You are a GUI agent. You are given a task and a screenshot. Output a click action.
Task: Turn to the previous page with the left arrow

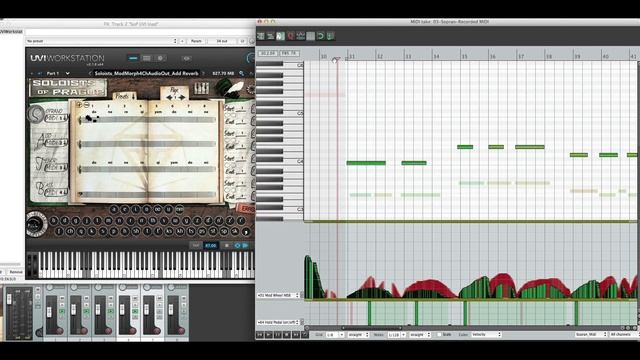pyautogui.click(x=169, y=98)
